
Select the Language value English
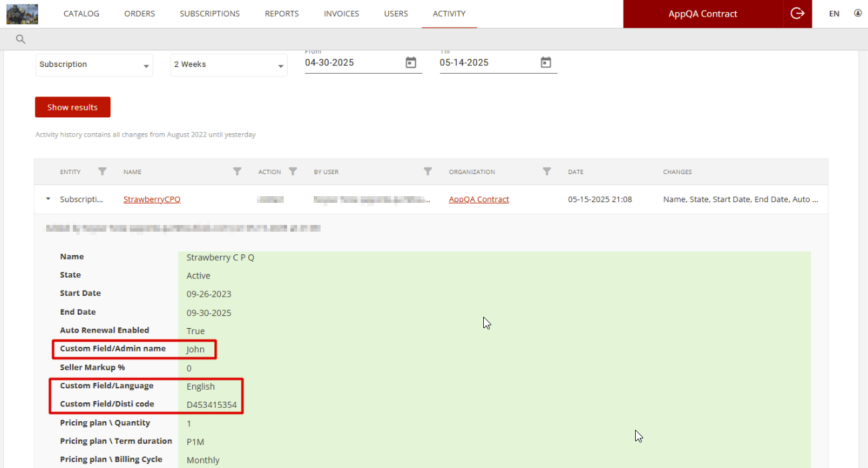201,386
